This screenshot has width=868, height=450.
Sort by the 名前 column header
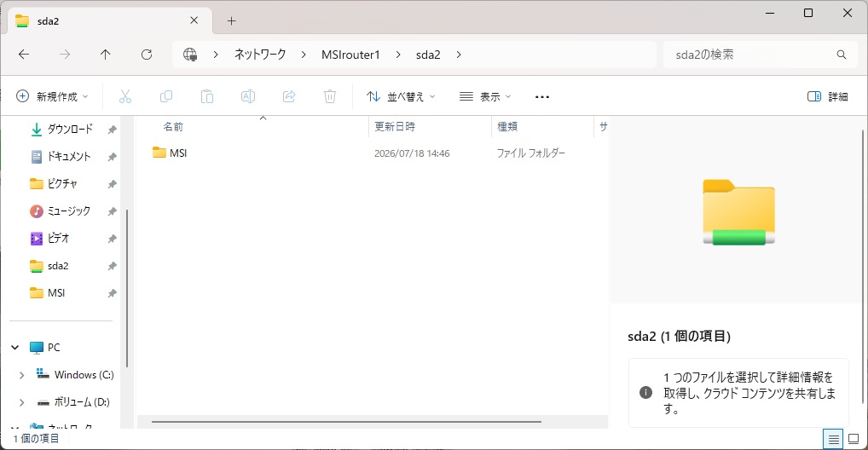252,127
